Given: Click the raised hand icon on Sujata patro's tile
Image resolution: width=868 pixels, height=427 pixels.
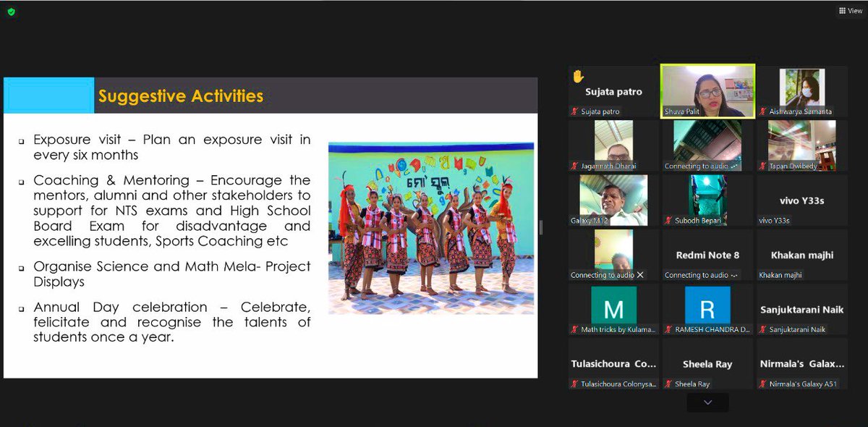Looking at the screenshot, I should 577,75.
